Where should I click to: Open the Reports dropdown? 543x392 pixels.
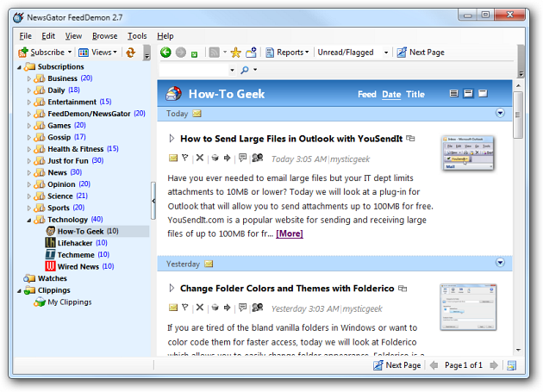pos(287,53)
